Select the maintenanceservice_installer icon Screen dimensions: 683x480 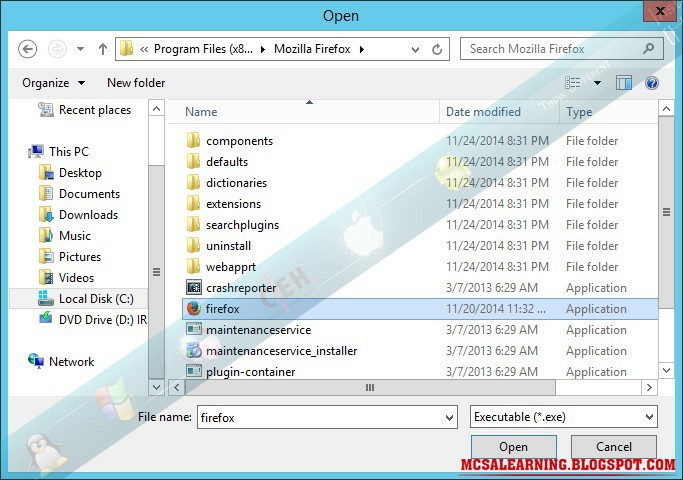[x=194, y=350]
